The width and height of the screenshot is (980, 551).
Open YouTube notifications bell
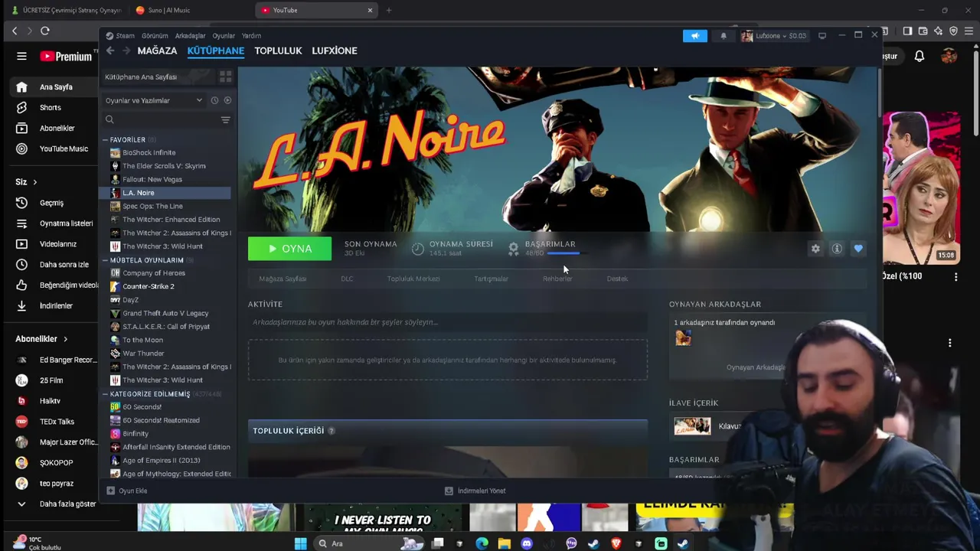click(x=920, y=56)
